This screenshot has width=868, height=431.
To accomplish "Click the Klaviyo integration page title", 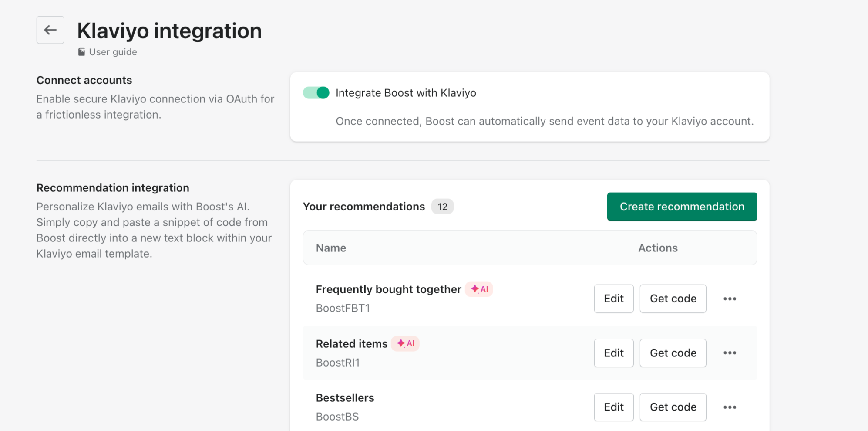I will (170, 31).
